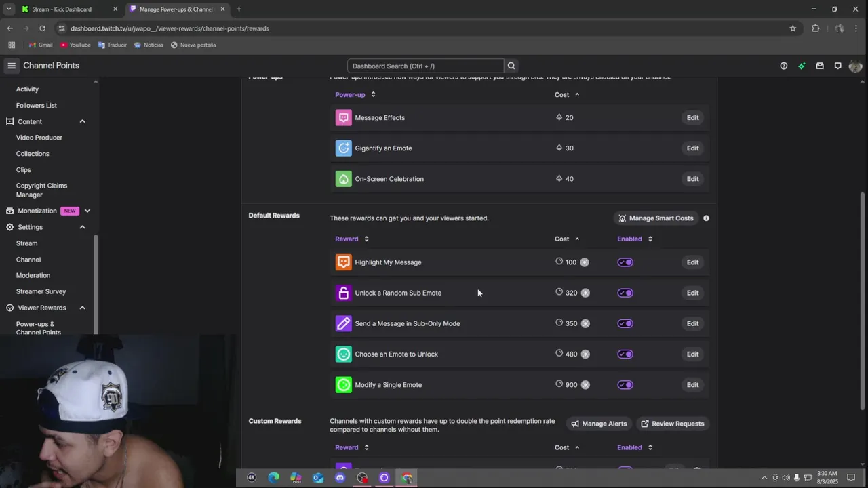Toggle Unlock a Random Sub Emote reward
Image resolution: width=868 pixels, height=488 pixels.
click(625, 293)
